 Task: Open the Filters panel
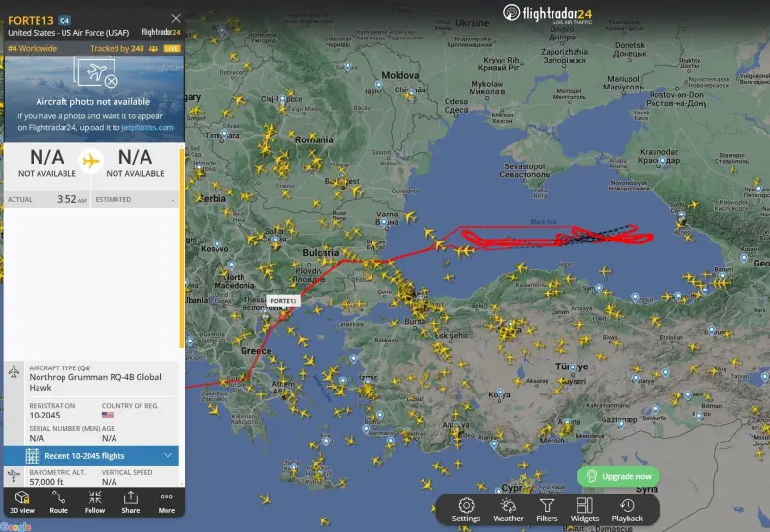(547, 511)
